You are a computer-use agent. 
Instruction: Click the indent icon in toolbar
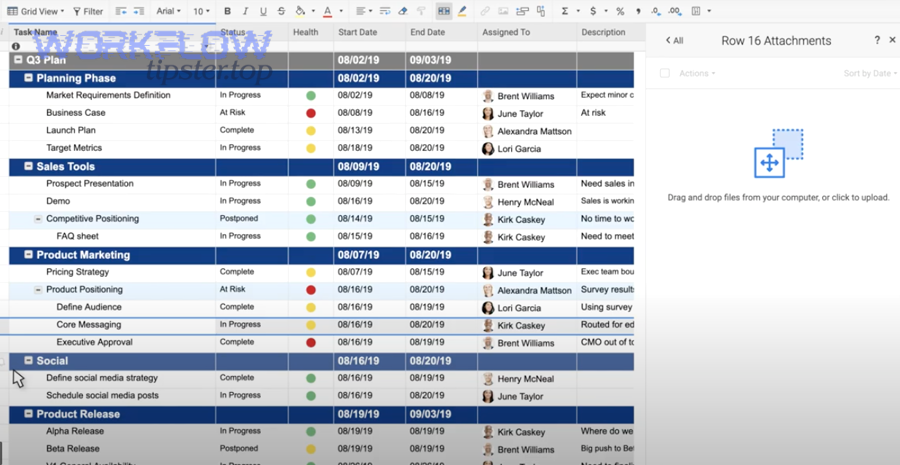138,11
